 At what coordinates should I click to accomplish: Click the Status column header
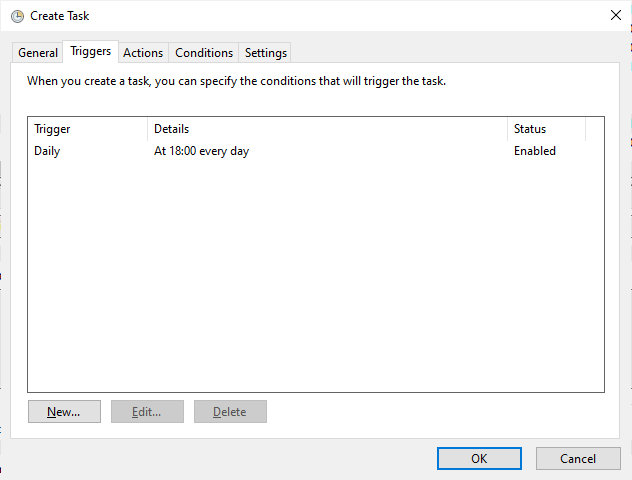tap(546, 129)
